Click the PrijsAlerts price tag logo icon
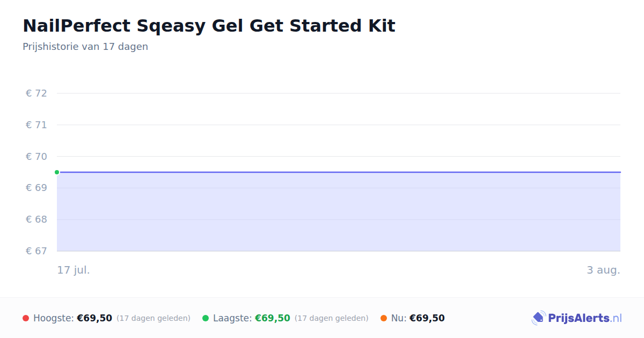 coord(538,318)
